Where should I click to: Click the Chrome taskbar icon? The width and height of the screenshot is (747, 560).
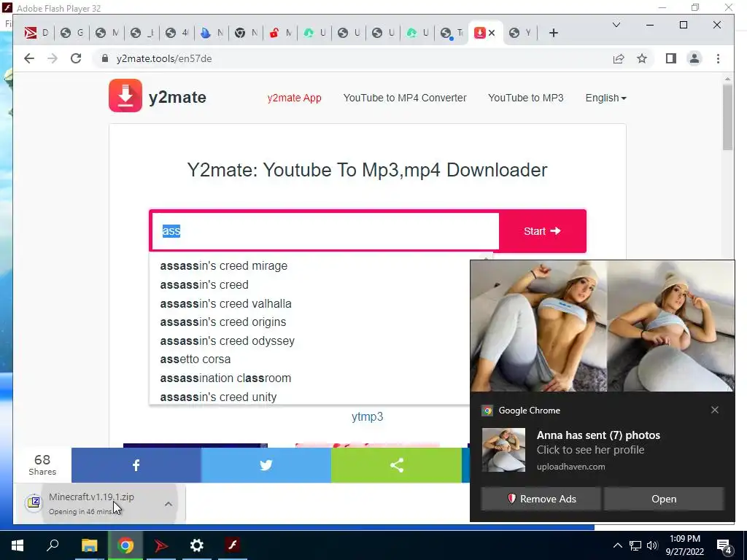point(125,545)
